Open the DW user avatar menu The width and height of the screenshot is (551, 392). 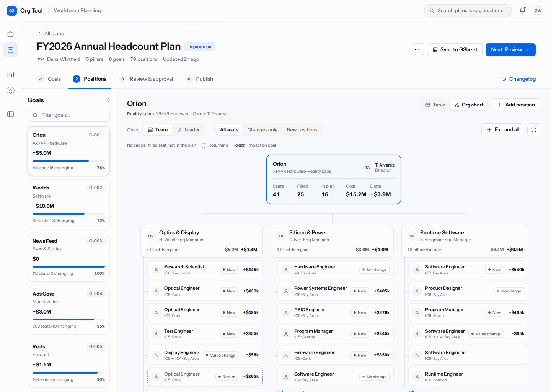(x=538, y=11)
